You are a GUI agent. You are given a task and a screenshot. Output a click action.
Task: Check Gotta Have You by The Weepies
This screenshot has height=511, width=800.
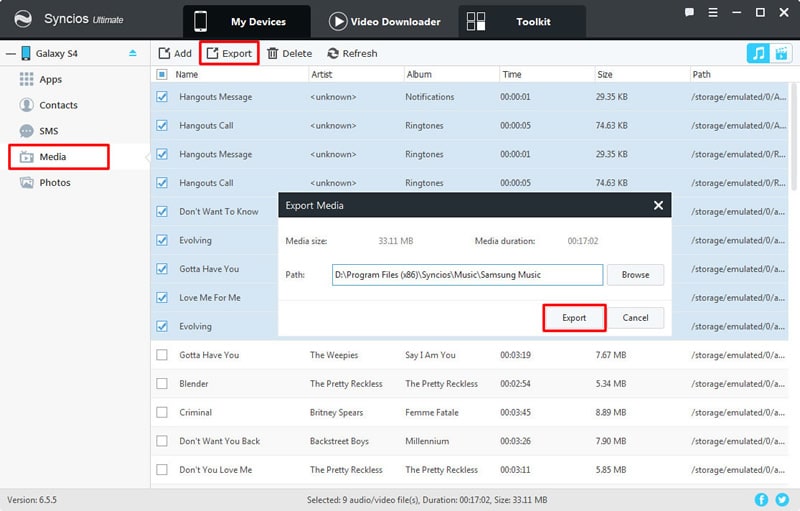[162, 355]
